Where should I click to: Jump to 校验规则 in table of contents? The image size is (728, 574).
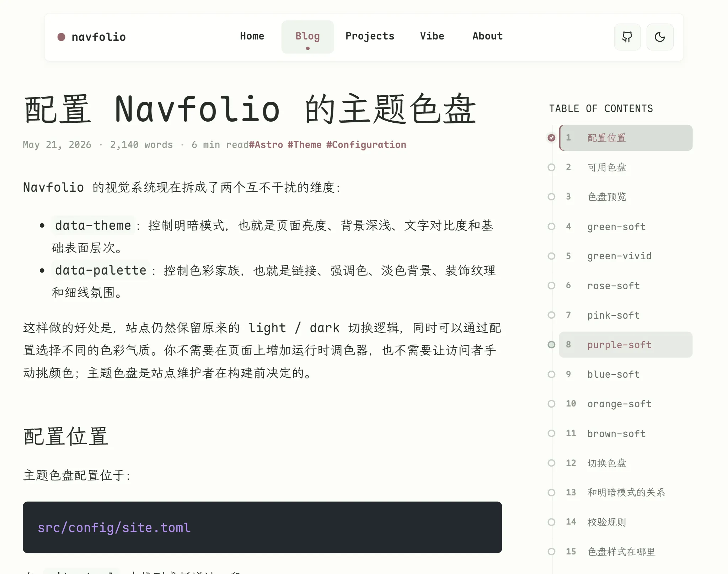pos(626,522)
